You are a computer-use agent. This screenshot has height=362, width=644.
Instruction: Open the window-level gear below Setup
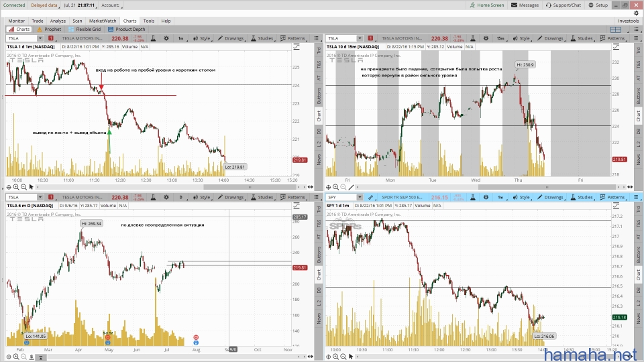coord(636,13)
